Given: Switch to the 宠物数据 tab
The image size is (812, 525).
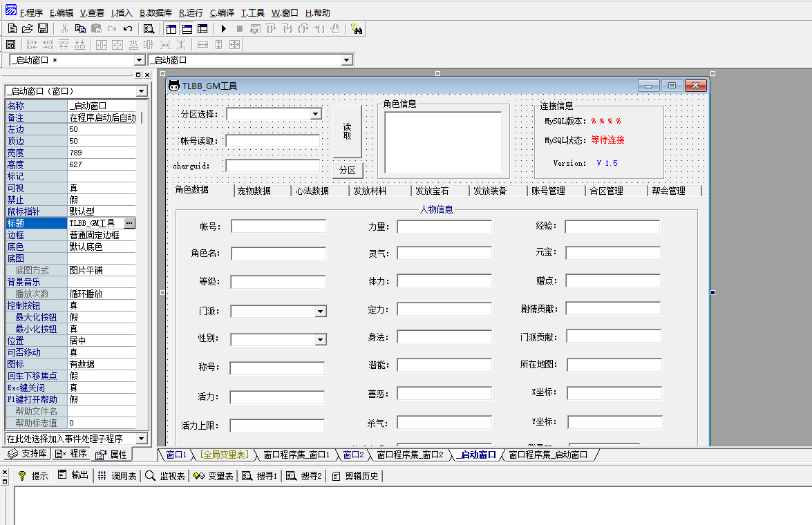Looking at the screenshot, I should (x=254, y=191).
